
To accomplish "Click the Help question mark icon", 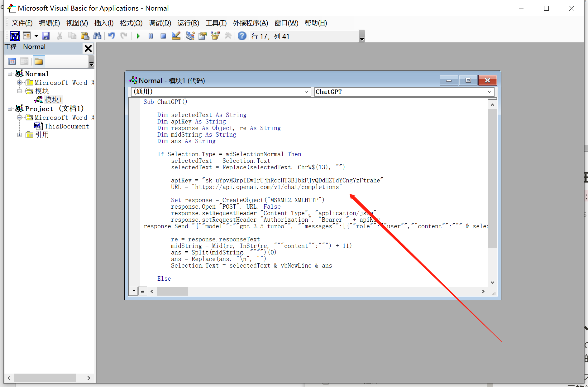I will (242, 36).
